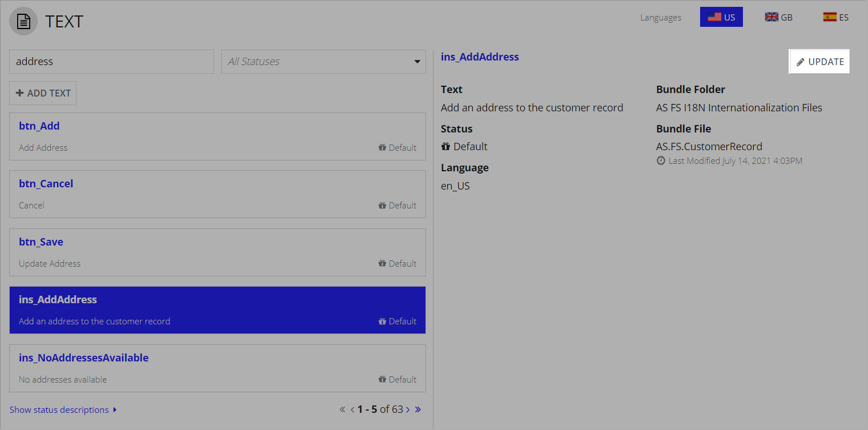868x430 pixels.
Task: Click 'No addresses available' description text
Action: point(63,379)
